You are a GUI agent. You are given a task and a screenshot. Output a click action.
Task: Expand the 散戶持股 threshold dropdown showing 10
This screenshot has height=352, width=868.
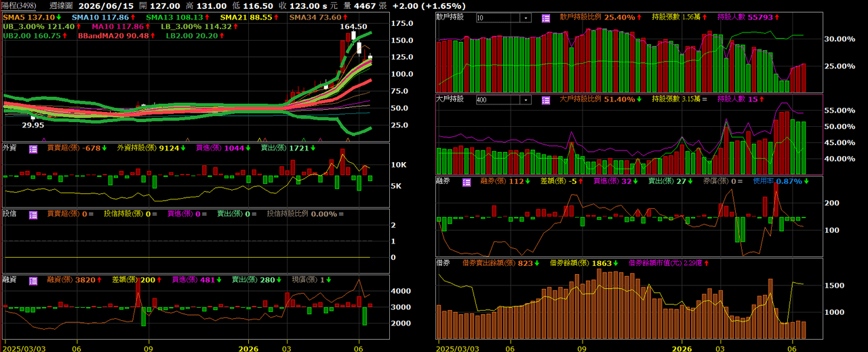tap(526, 18)
